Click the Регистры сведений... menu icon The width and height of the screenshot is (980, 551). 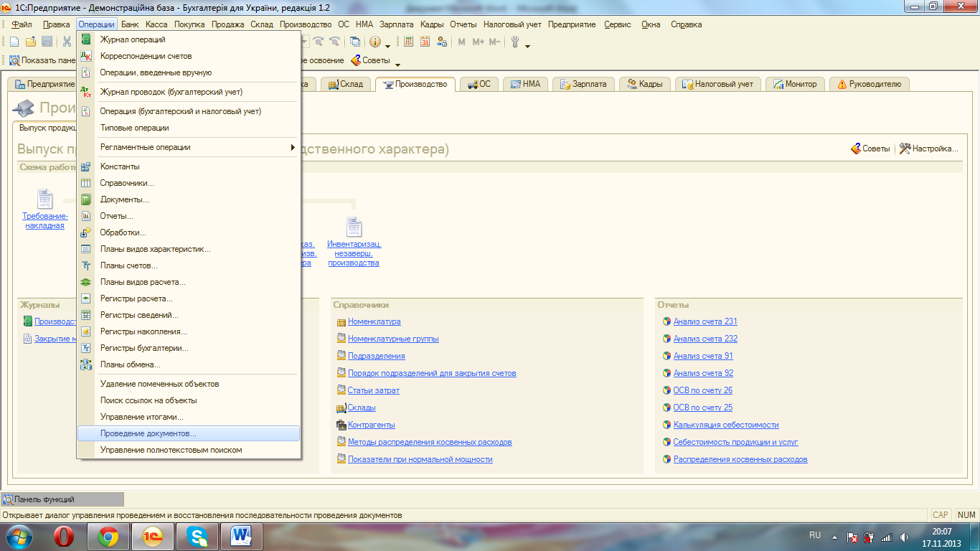86,315
